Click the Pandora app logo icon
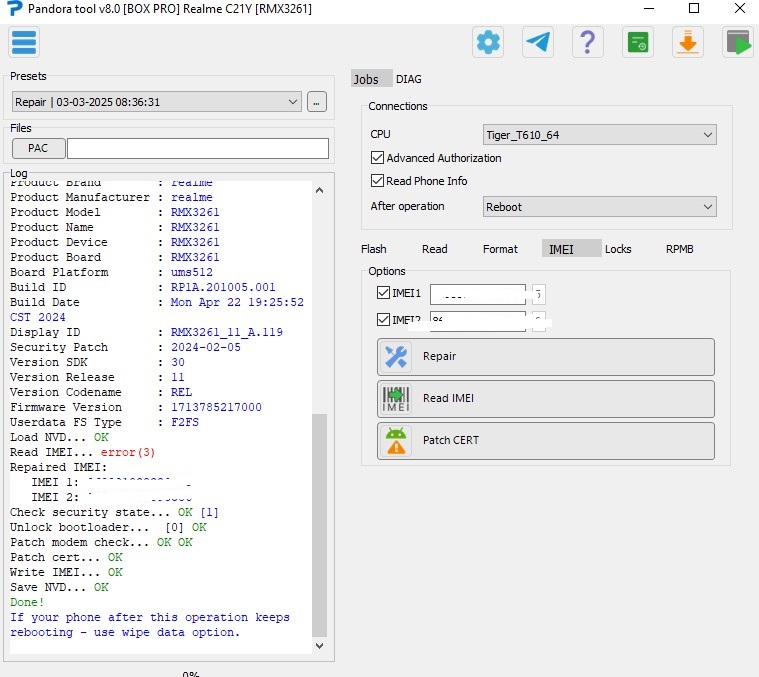 15,8
